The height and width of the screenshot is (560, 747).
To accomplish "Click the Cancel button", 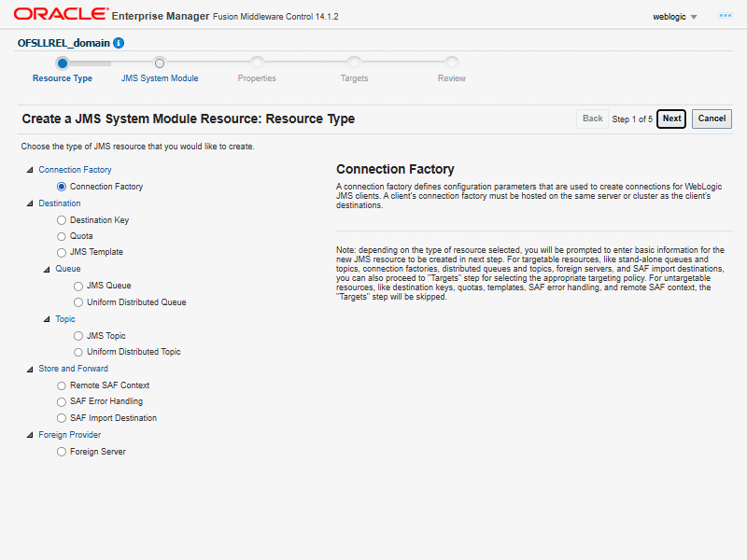I will 712,119.
